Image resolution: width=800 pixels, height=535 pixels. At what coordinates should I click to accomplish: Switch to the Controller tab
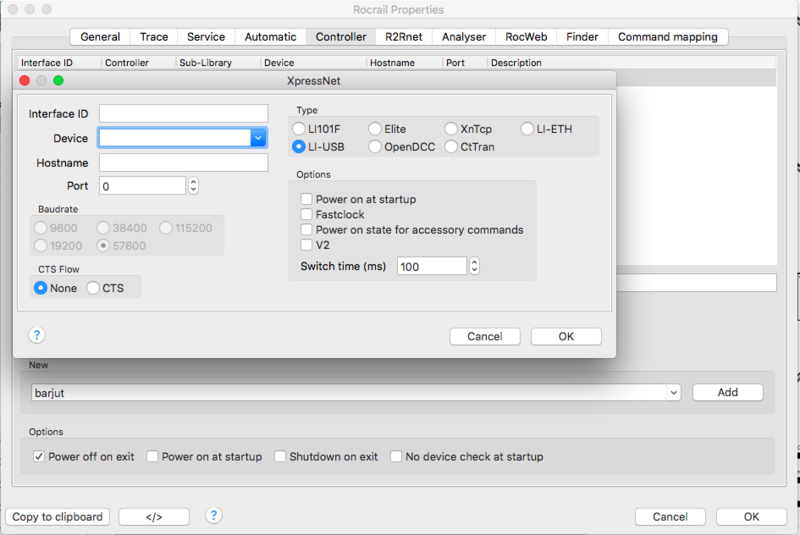(341, 37)
